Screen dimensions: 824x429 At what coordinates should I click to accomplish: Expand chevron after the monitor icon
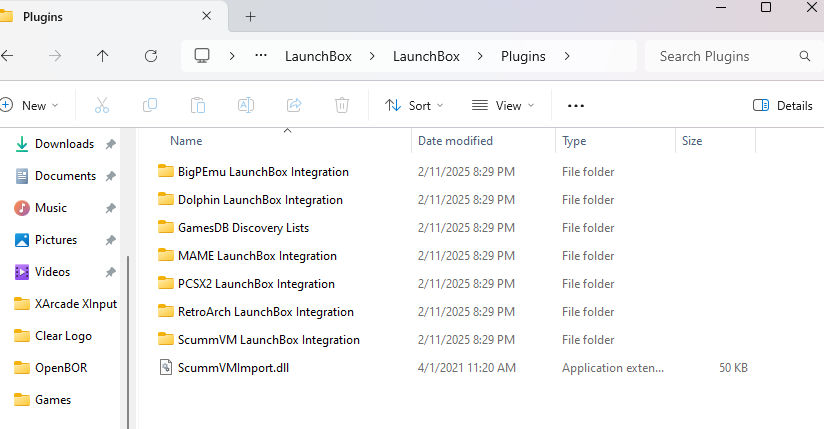[x=232, y=56]
